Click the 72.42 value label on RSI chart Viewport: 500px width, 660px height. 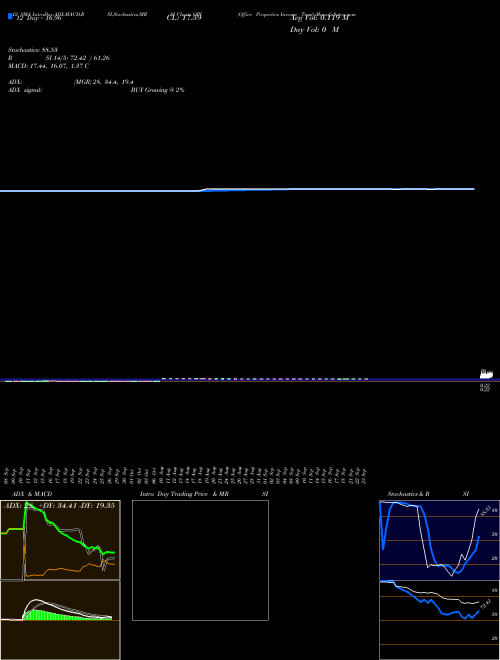click(485, 604)
